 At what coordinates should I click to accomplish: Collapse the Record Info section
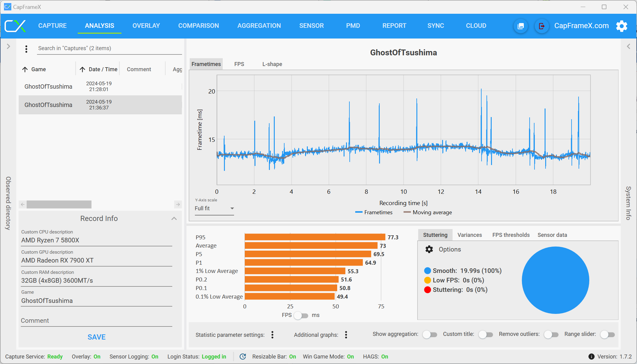point(174,219)
